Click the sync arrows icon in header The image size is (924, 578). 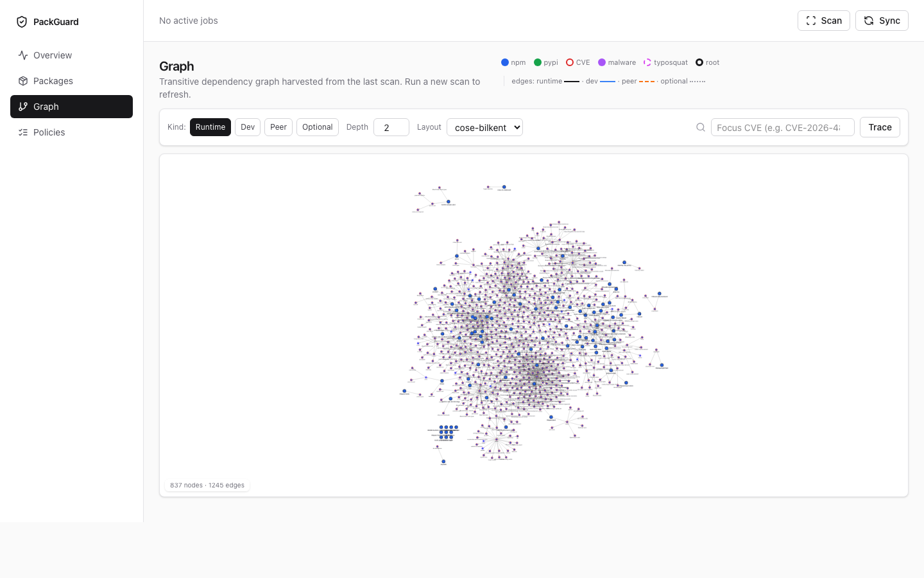(869, 21)
